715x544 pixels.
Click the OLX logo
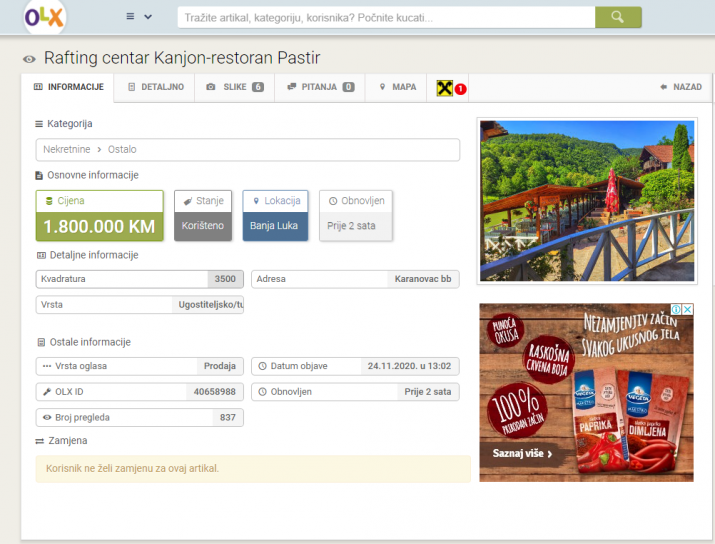(44, 17)
